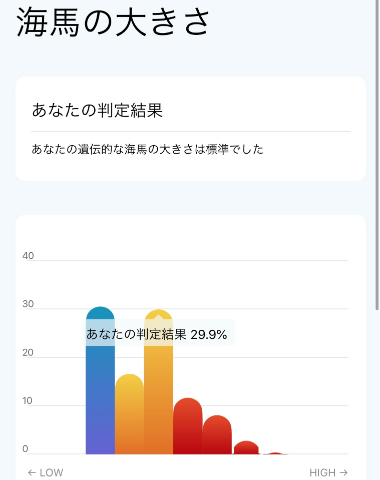Select the highlighted yellow result bar
Viewport: 380px width, 480px height.
coord(158,382)
